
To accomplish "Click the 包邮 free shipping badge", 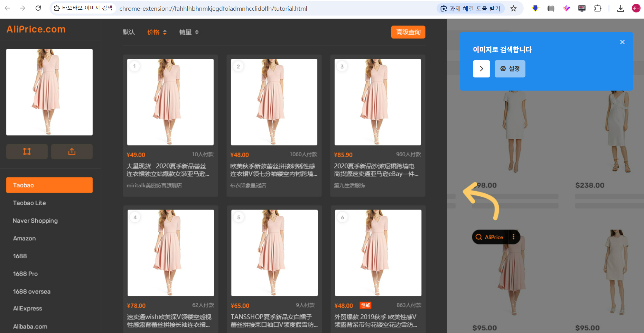I will [365, 305].
